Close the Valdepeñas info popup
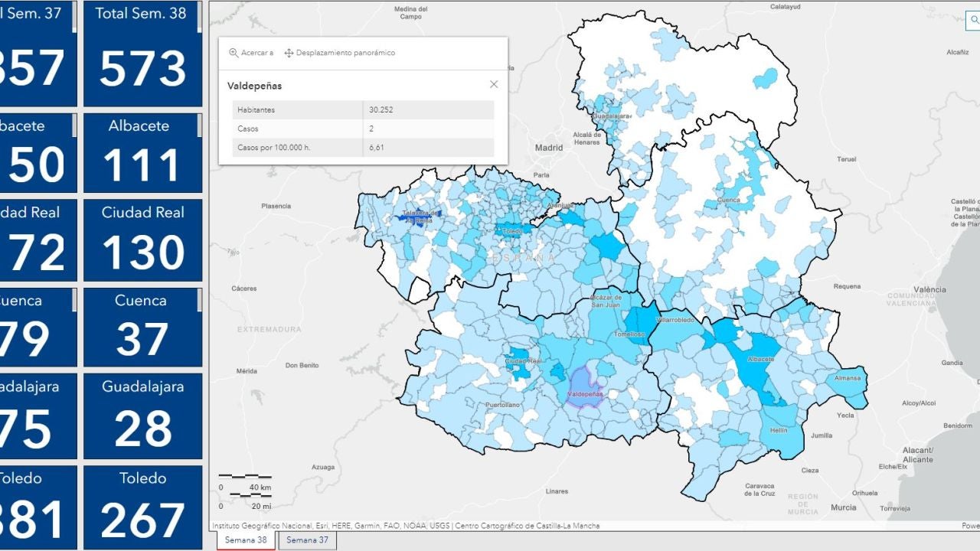Screen dimensions: 980x551 point(494,85)
